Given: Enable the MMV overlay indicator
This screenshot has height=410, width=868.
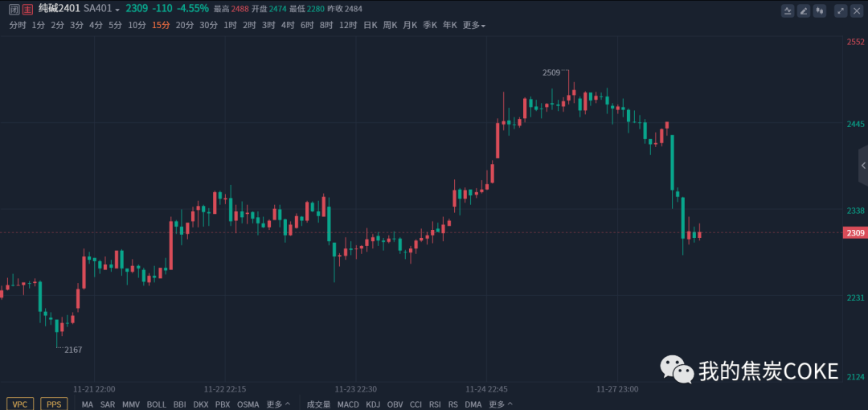Looking at the screenshot, I should click(x=131, y=404).
